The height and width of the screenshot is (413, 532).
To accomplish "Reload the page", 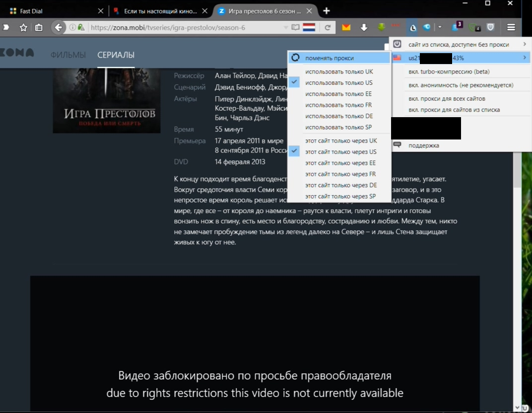I will tap(328, 27).
